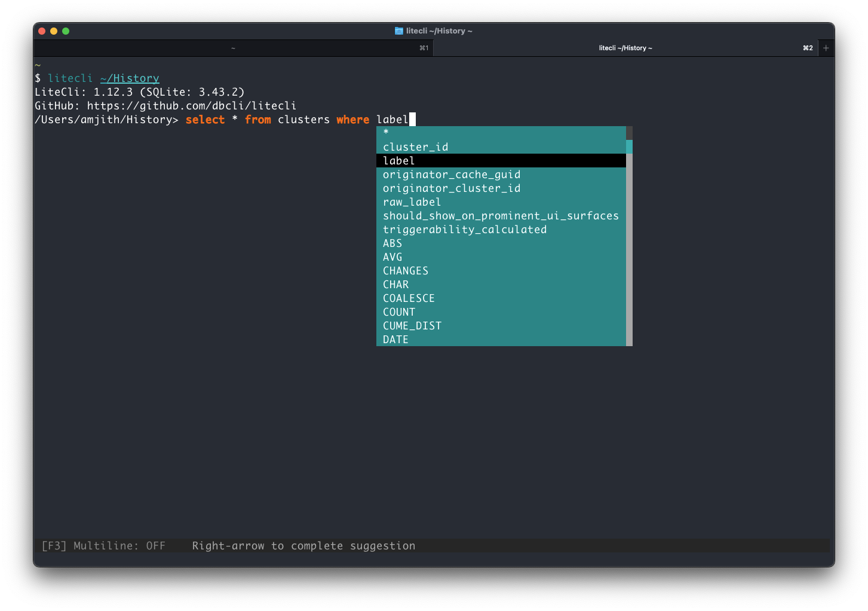Click the 'where' keyword in the query

point(352,120)
